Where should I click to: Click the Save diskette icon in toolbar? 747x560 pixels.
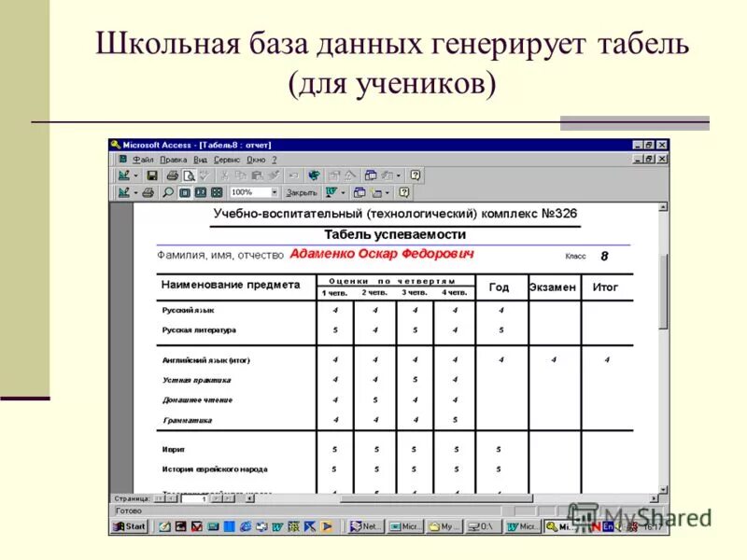(152, 175)
